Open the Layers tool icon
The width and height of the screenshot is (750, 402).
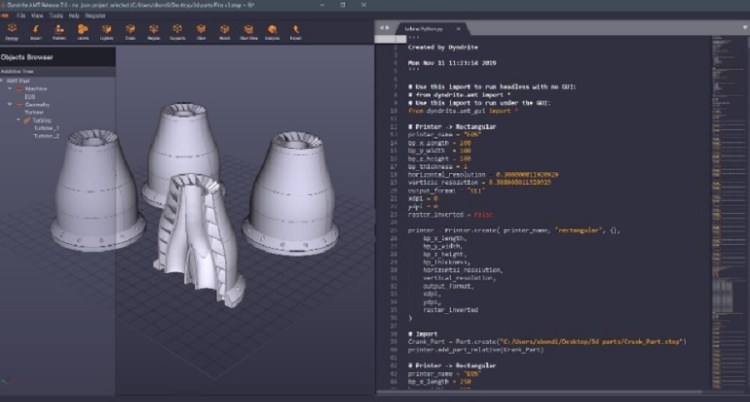[83, 32]
